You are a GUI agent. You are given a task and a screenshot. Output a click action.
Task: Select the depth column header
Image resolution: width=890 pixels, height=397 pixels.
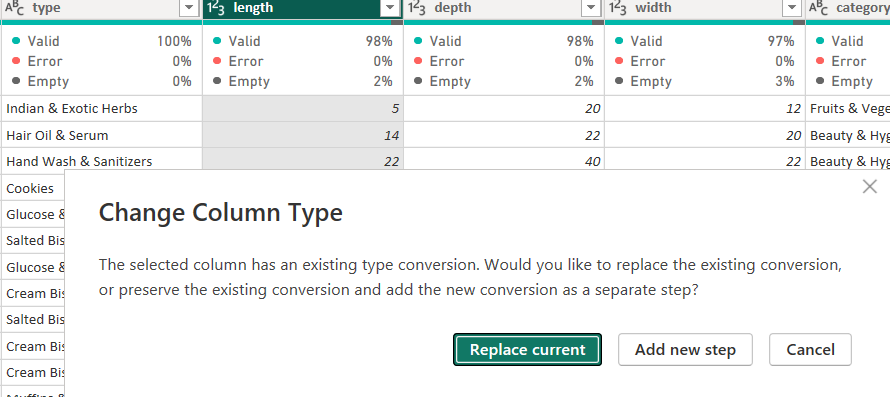(504, 9)
